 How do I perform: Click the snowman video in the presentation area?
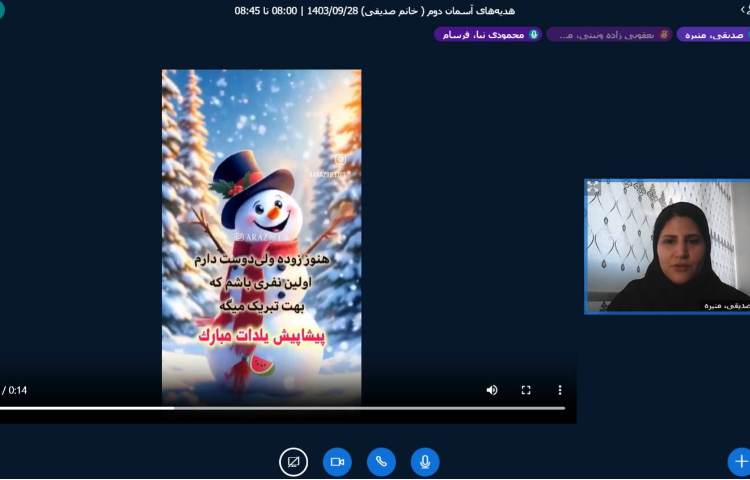tap(262, 238)
